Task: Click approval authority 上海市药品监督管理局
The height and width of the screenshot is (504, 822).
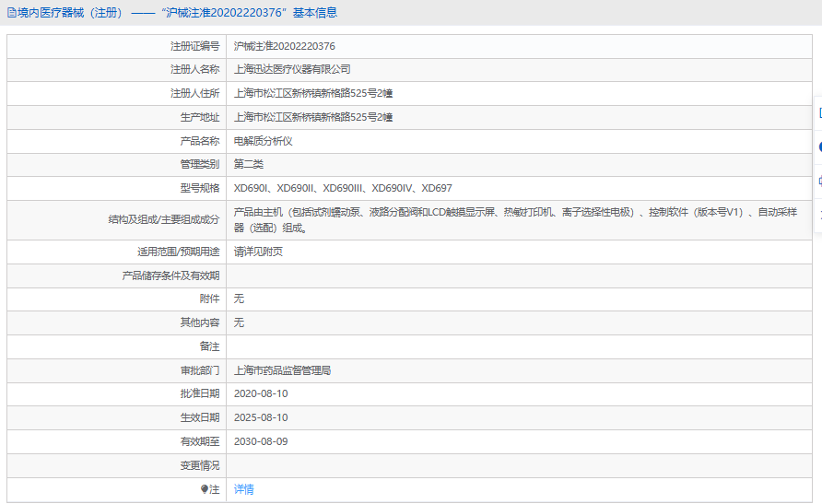Action: pos(282,370)
